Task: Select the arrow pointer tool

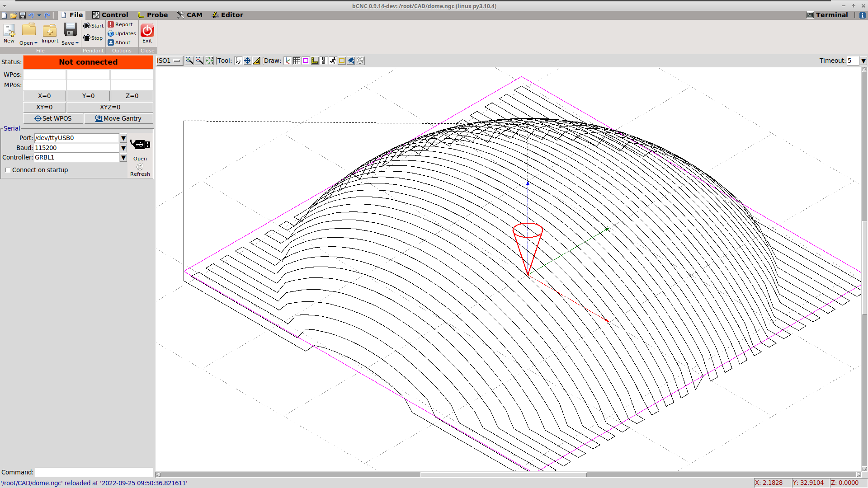Action: click(238, 61)
